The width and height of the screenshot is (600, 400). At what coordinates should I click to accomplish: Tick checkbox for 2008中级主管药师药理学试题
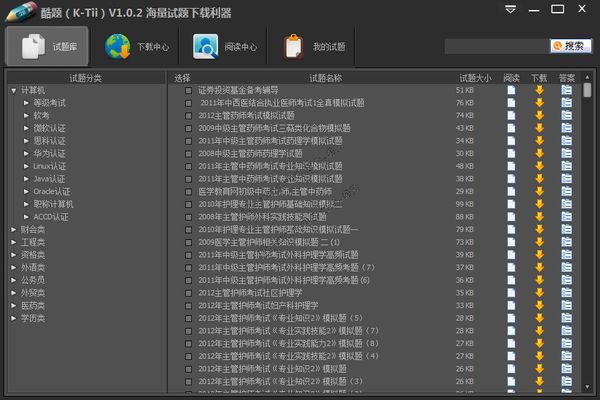tap(188, 154)
